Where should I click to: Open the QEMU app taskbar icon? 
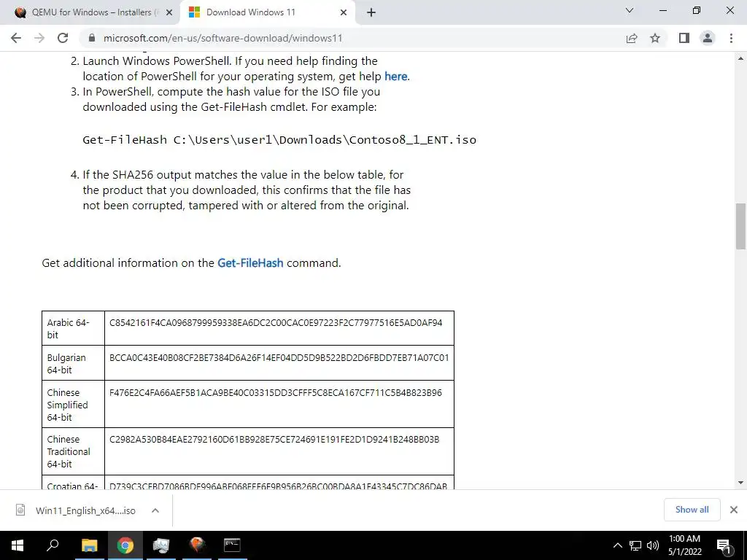(197, 545)
